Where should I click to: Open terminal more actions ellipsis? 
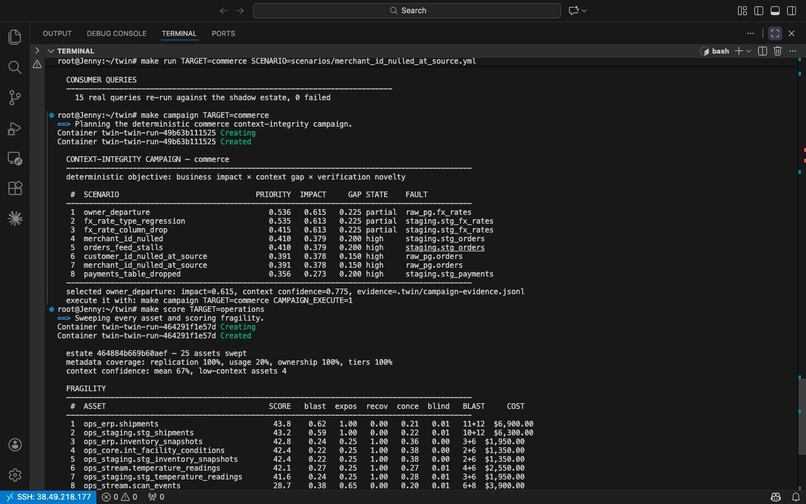click(x=792, y=51)
